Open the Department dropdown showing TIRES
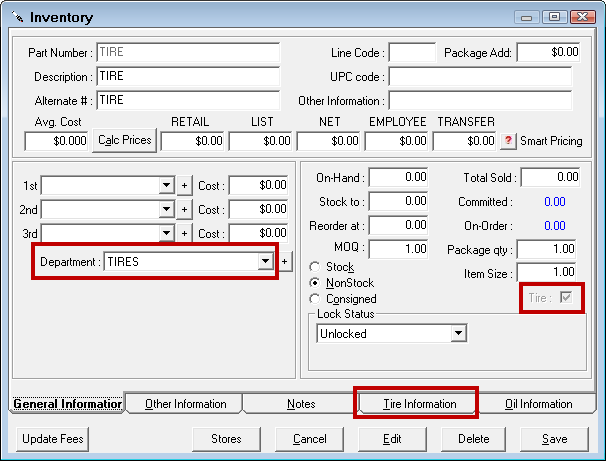 (x=265, y=261)
